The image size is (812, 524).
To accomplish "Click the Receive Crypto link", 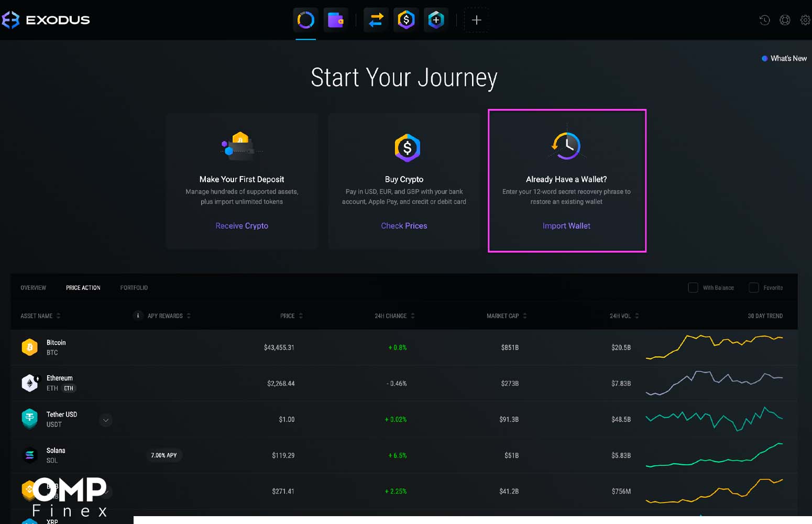I will point(242,226).
